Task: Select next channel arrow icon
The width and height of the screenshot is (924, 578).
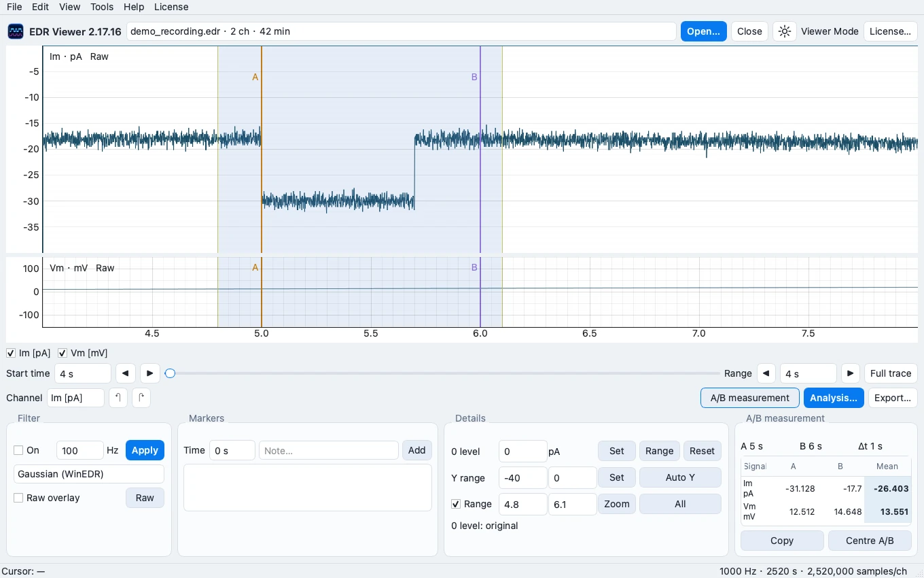Action: [141, 398]
